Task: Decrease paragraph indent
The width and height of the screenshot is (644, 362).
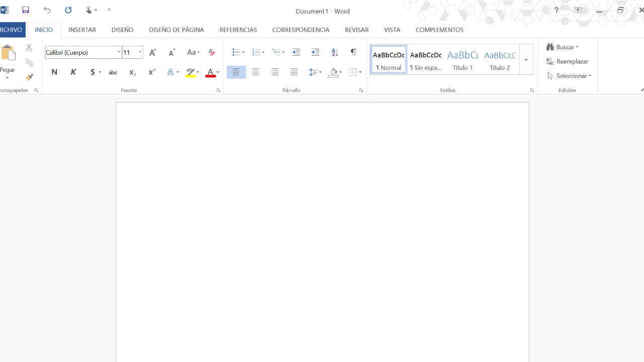Action: point(296,52)
